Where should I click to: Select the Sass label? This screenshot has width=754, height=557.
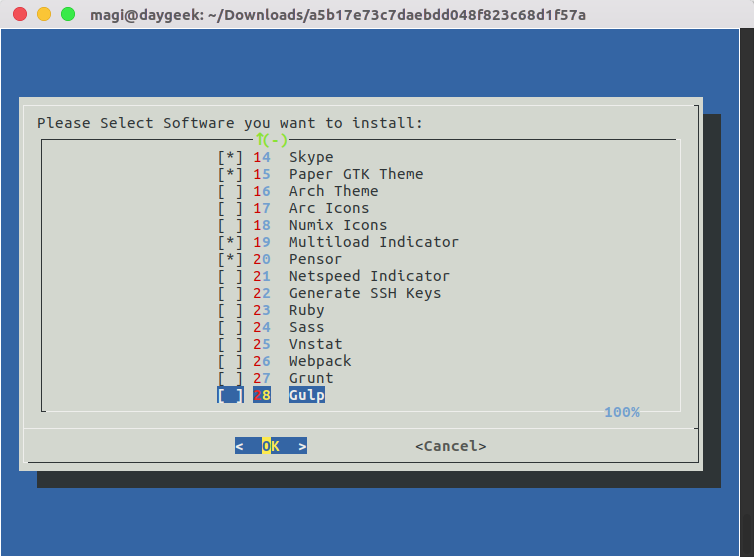306,328
